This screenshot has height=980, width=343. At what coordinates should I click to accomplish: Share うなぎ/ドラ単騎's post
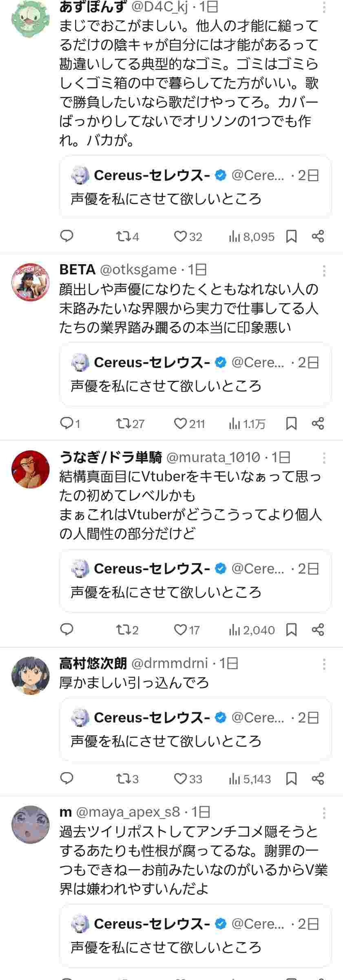coord(318,630)
